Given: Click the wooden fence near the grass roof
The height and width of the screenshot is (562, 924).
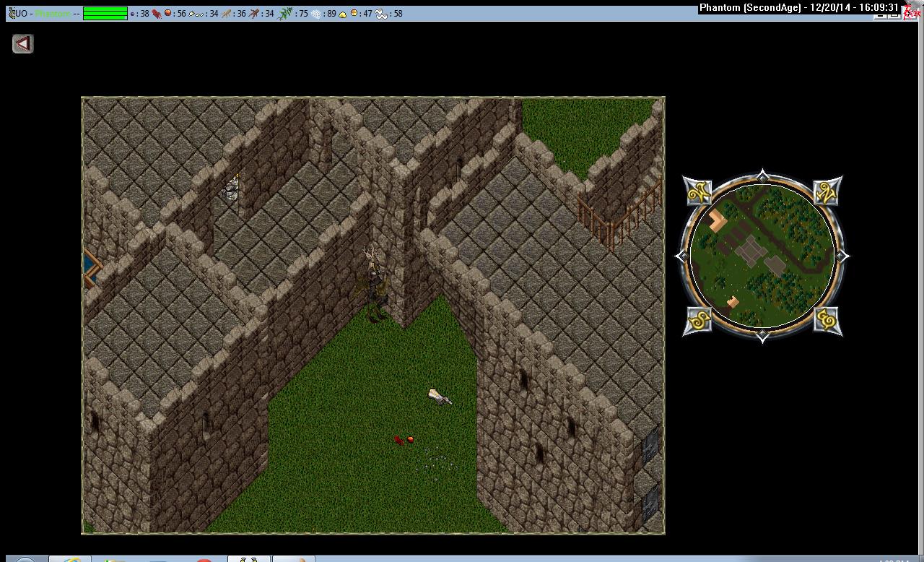Looking at the screenshot, I should [619, 215].
